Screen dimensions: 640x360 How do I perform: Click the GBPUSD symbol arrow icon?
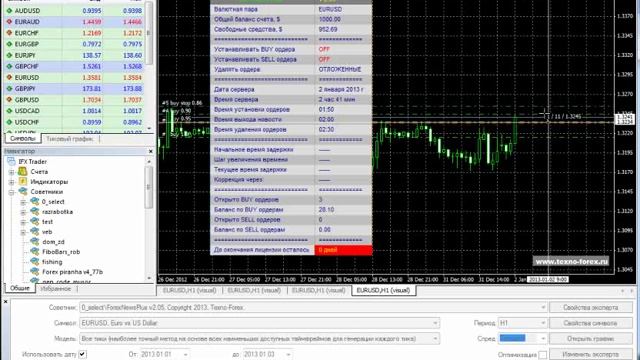click(9, 100)
